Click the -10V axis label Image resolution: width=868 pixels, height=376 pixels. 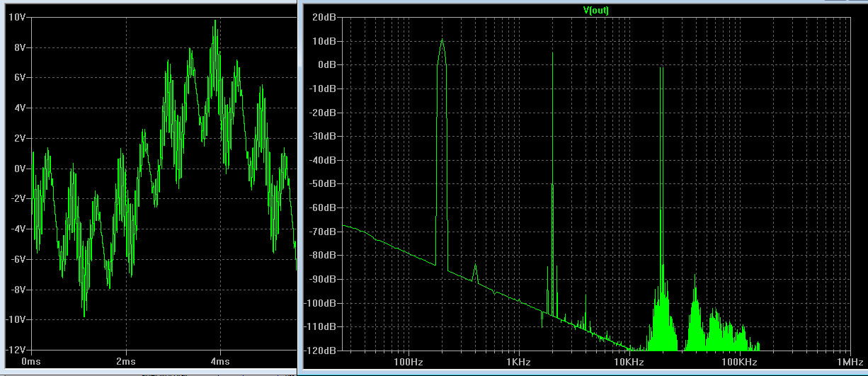click(x=15, y=319)
